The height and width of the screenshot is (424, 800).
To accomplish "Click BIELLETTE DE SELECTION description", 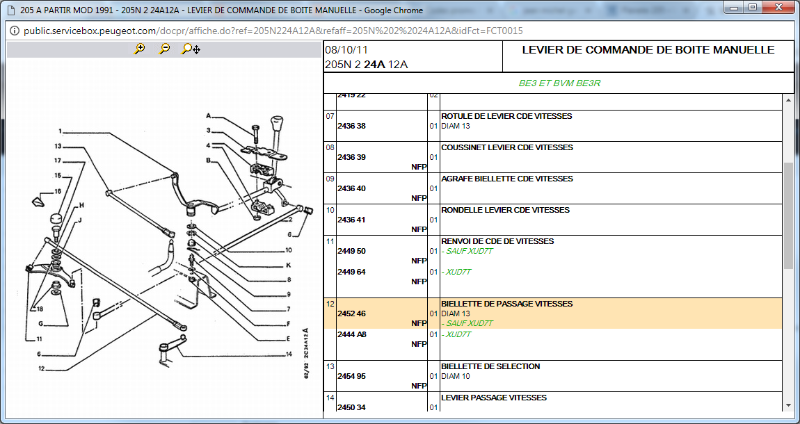I will pyautogui.click(x=491, y=366).
